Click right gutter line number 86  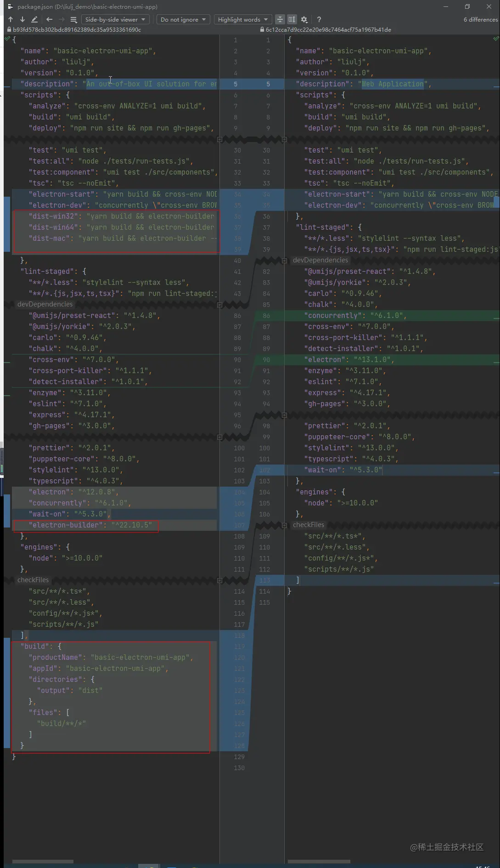click(266, 315)
